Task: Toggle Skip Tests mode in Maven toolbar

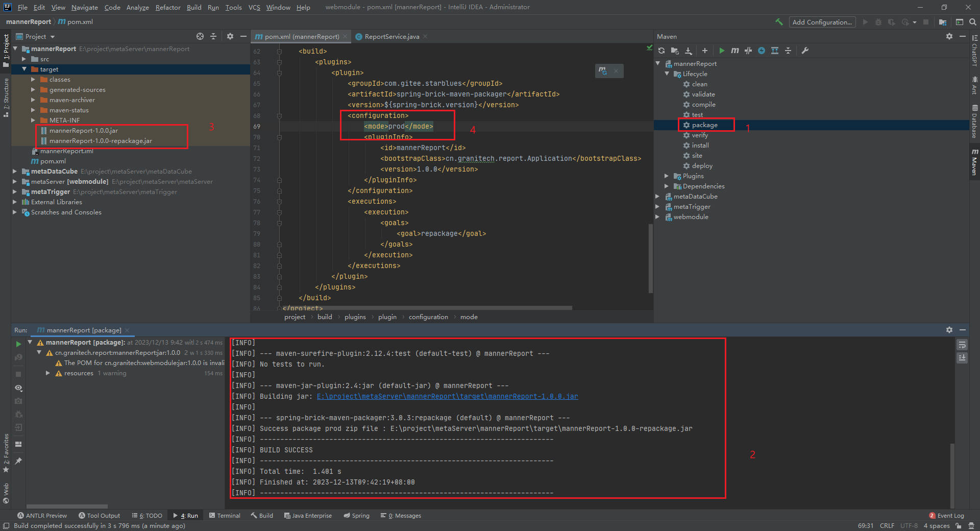Action: pos(748,51)
